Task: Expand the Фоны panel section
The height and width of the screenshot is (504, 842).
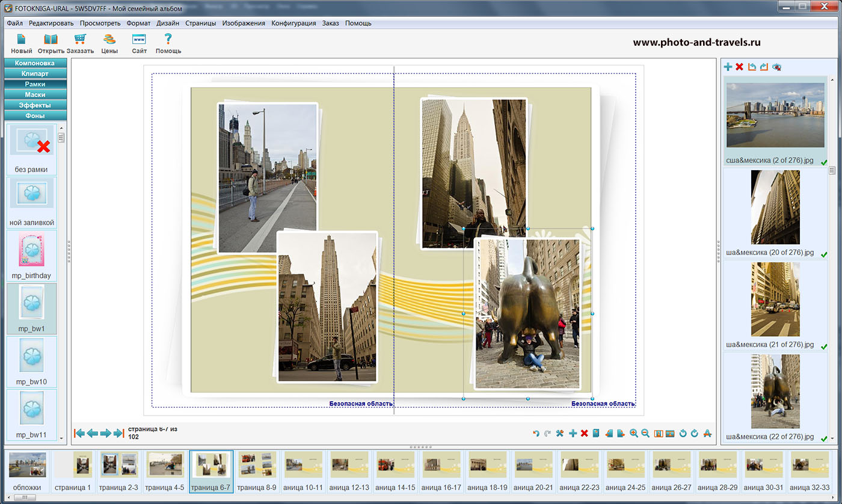Action: pyautogui.click(x=35, y=115)
